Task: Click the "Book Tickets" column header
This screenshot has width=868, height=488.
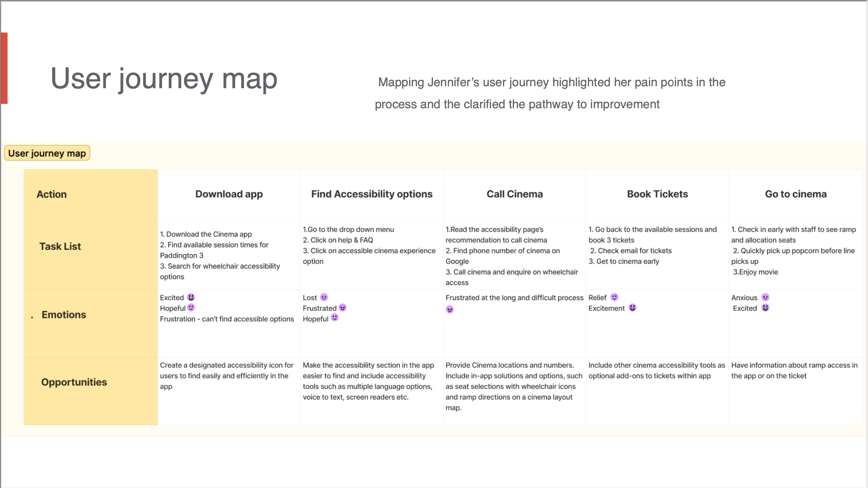Action: (x=657, y=194)
